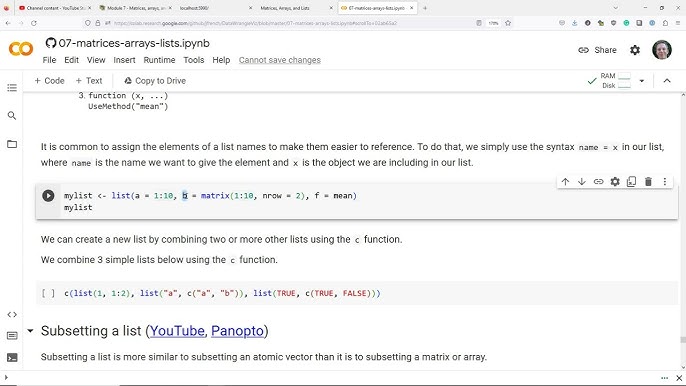Open the cell settings gear icon
686x386 pixels.
click(615, 182)
